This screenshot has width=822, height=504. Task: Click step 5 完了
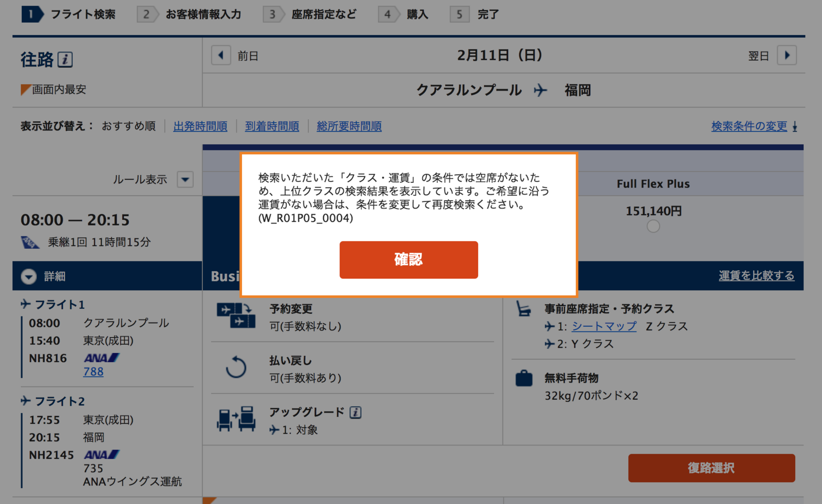click(475, 14)
